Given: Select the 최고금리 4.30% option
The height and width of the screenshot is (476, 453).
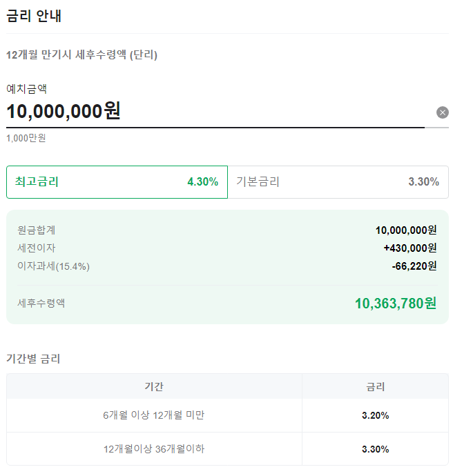Looking at the screenshot, I should (x=117, y=182).
